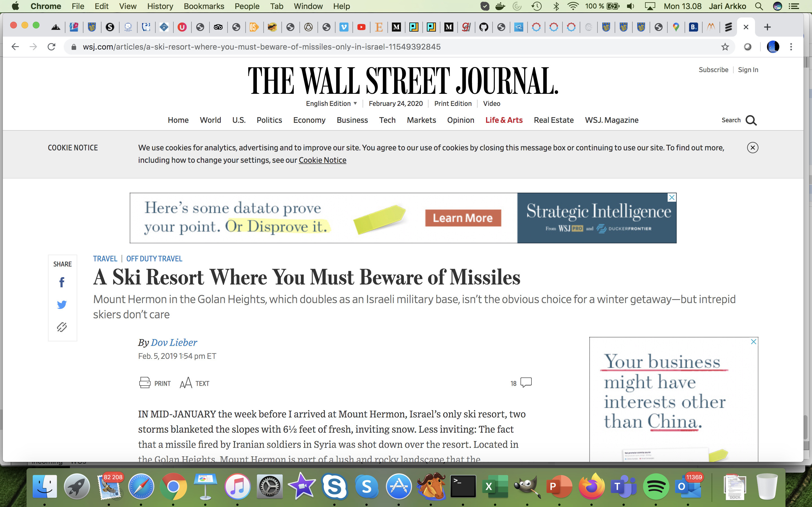Open a new browser tab
The height and width of the screenshot is (507, 812).
767,27
